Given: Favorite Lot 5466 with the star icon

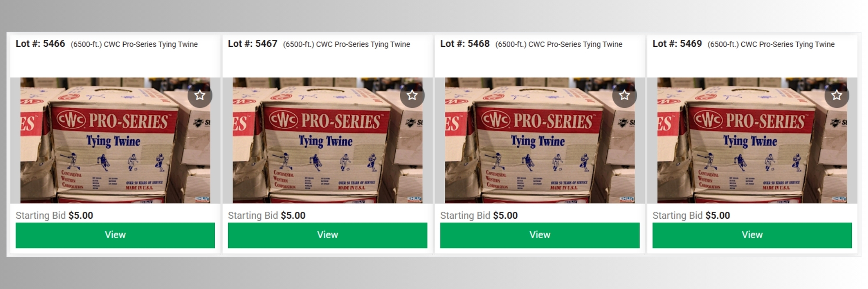Looking at the screenshot, I should (200, 95).
